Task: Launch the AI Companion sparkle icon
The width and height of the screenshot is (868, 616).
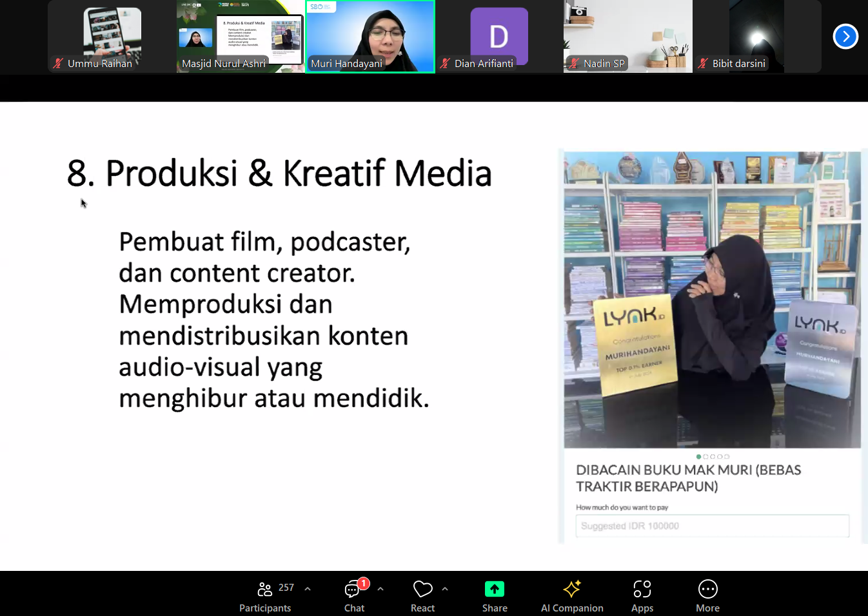Action: [571, 590]
